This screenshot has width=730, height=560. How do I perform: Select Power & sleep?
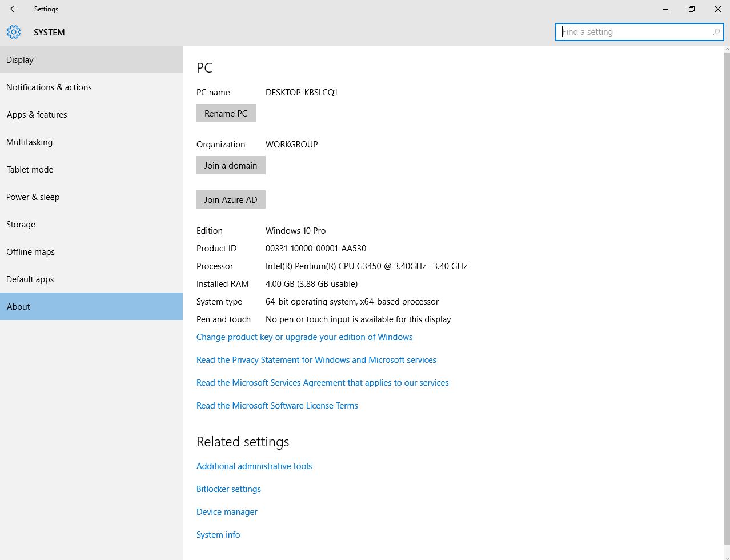pyautogui.click(x=91, y=197)
